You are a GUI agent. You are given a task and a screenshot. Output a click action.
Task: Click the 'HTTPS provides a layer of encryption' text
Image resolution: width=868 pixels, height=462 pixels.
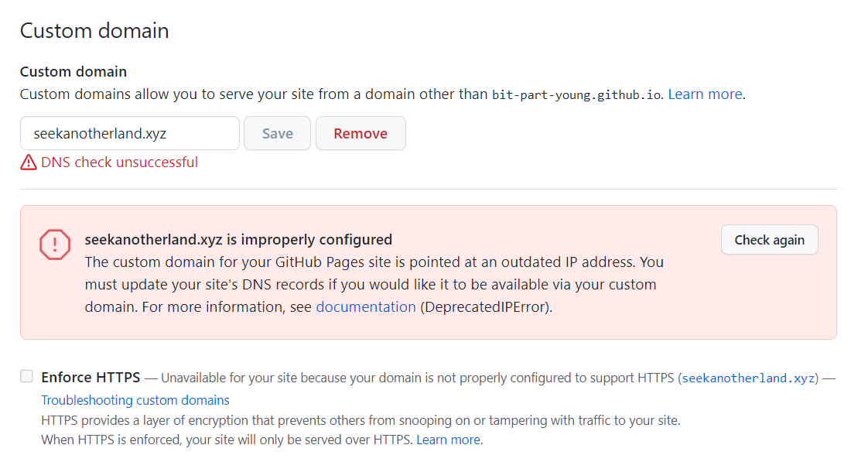(x=361, y=421)
